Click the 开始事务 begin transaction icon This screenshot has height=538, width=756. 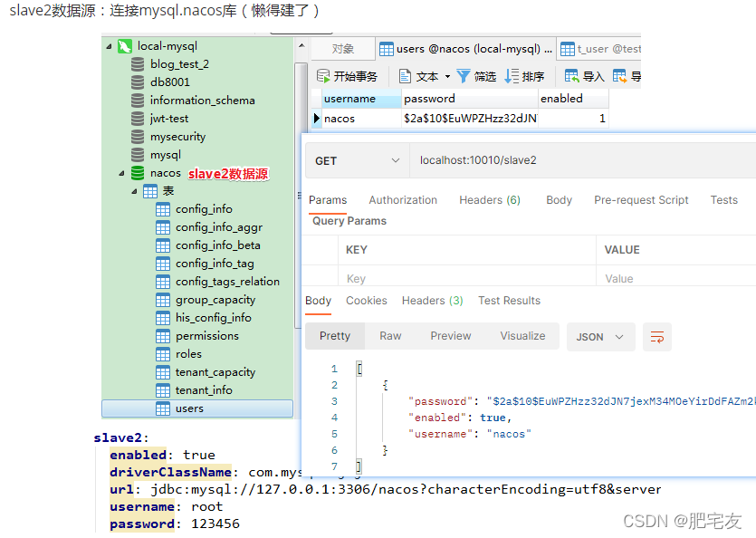coord(323,76)
